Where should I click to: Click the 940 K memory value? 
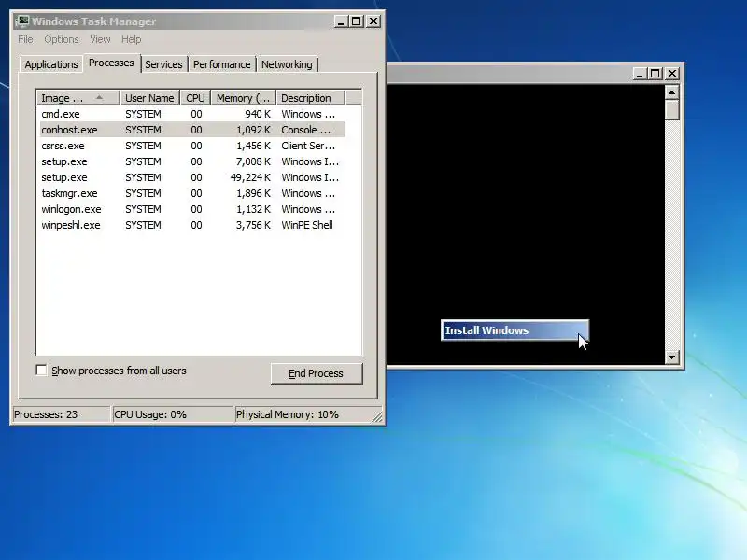(x=258, y=114)
